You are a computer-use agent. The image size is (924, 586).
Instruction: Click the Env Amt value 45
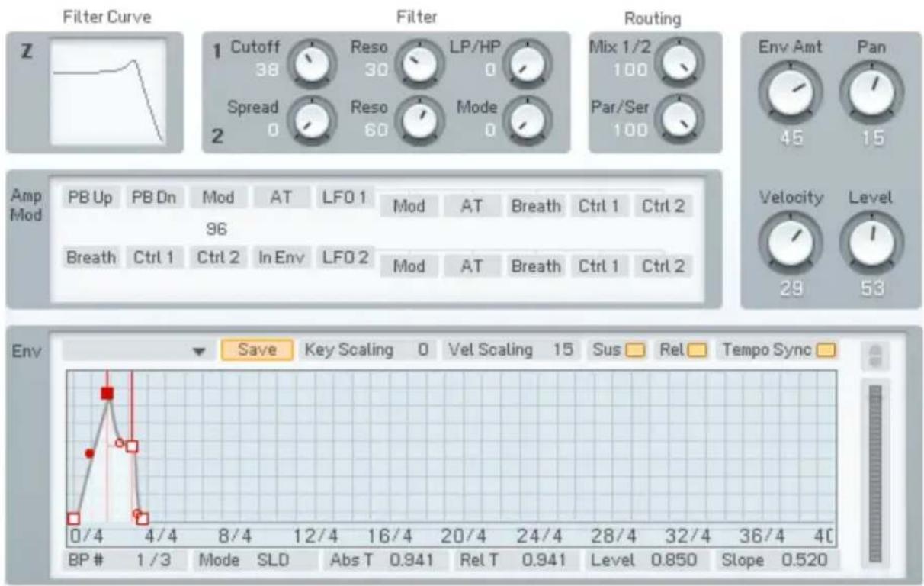[x=791, y=138]
